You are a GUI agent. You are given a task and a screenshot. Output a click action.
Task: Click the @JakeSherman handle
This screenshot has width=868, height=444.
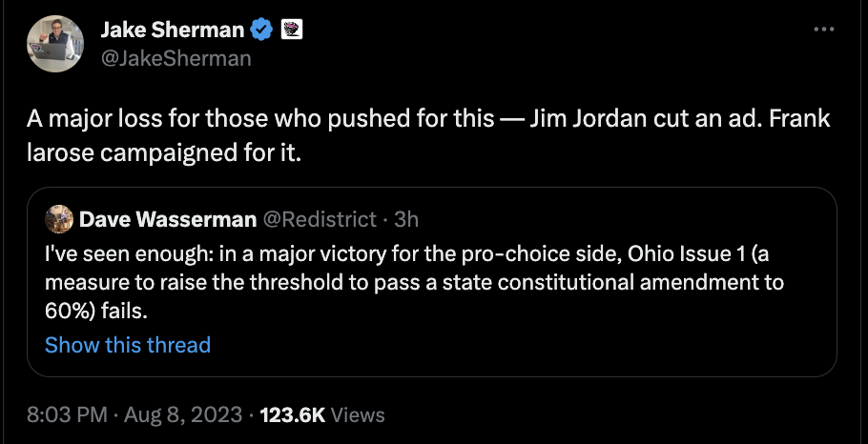tap(176, 58)
